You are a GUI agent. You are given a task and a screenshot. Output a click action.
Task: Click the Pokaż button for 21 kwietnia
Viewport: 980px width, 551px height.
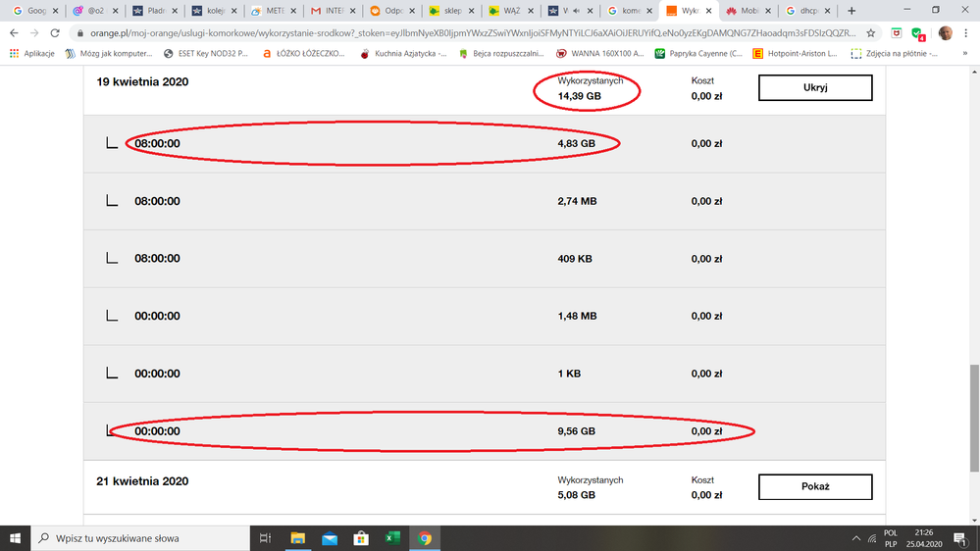tap(815, 486)
